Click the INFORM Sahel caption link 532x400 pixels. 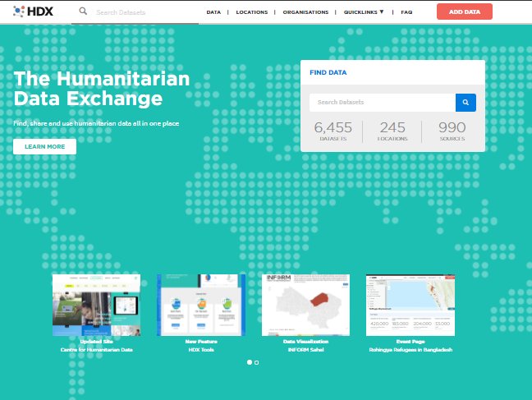[305, 350]
